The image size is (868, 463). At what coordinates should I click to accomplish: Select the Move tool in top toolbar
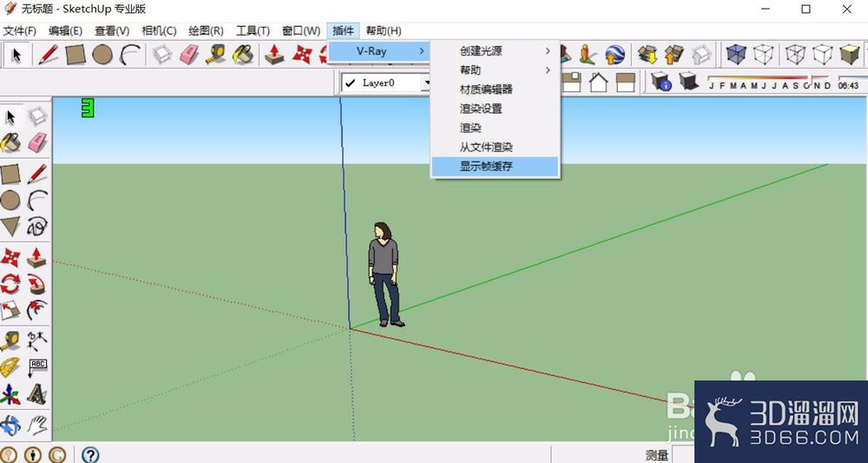tap(302, 54)
